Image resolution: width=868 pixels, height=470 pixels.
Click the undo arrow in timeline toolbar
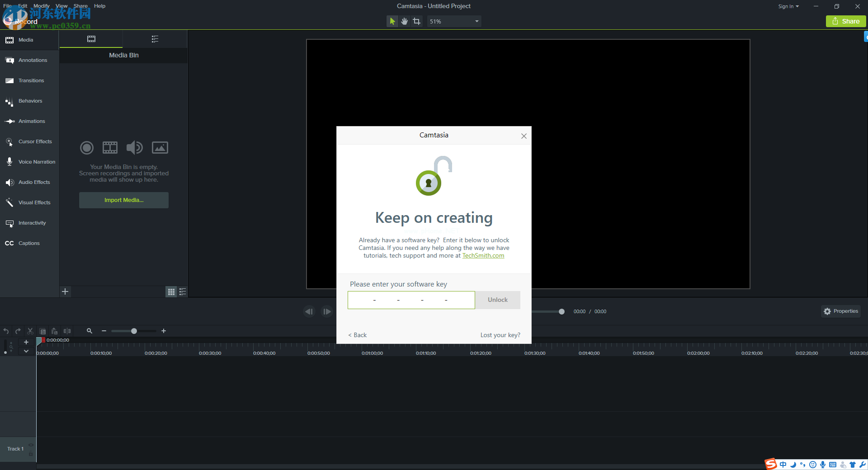click(6, 331)
